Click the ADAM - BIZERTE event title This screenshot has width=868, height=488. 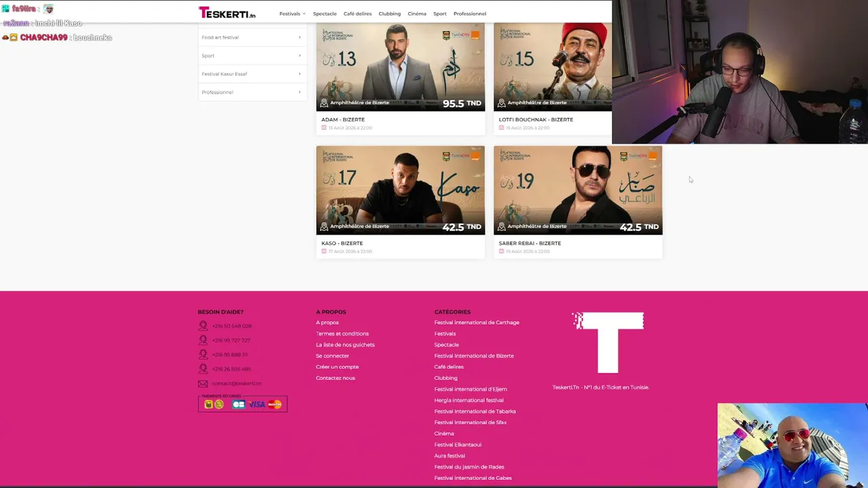(x=343, y=119)
